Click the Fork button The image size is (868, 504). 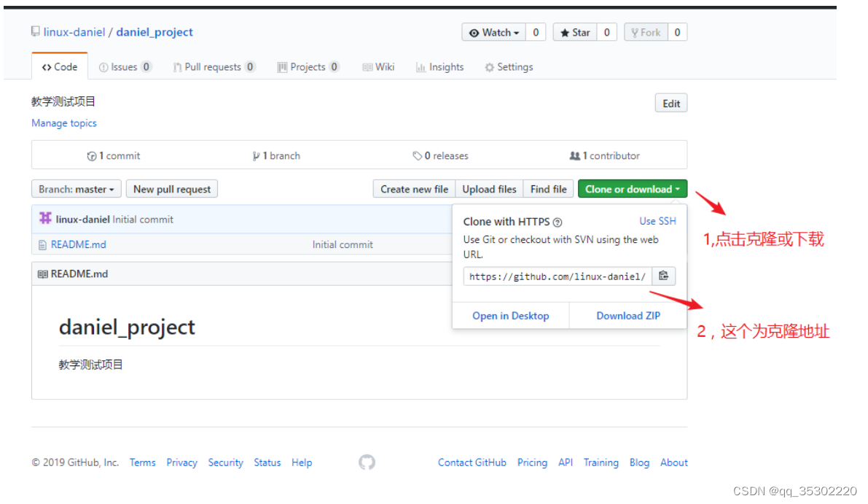coord(646,33)
